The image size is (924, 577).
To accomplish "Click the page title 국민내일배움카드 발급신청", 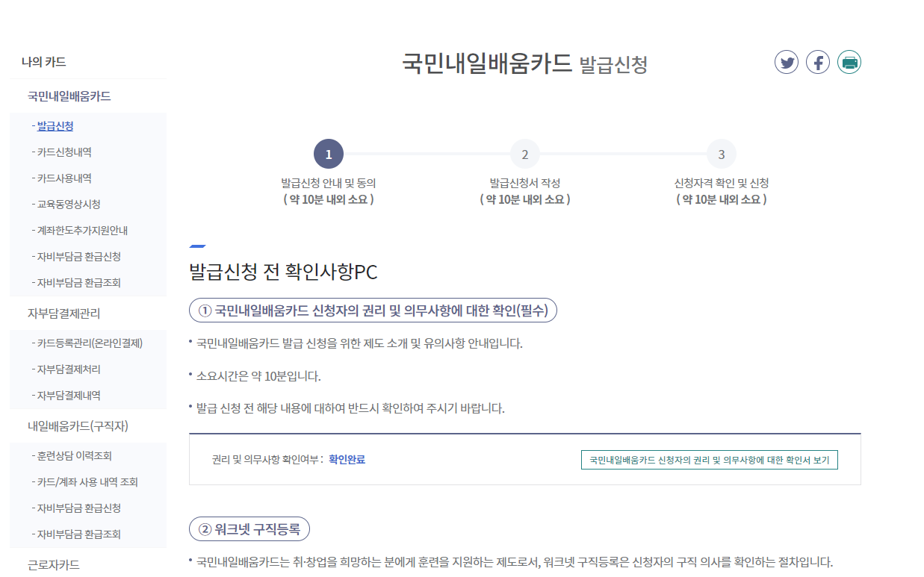I will pos(525,63).
